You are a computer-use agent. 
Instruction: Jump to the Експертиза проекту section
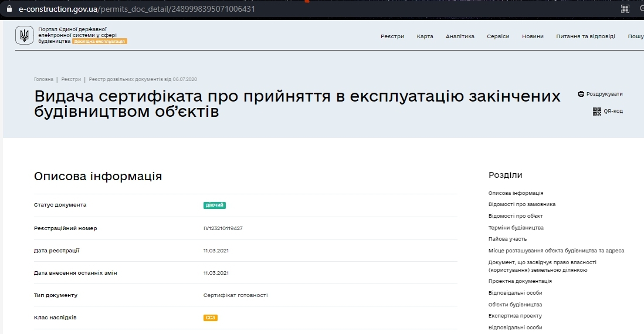[515, 316]
